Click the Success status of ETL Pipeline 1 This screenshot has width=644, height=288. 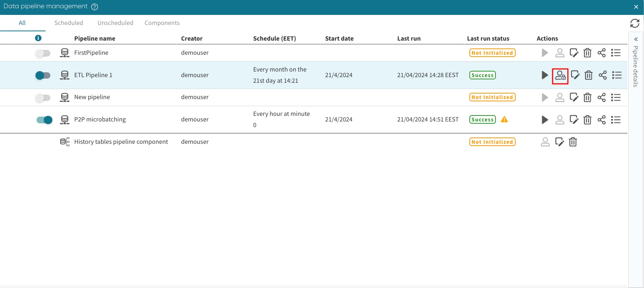pos(482,75)
